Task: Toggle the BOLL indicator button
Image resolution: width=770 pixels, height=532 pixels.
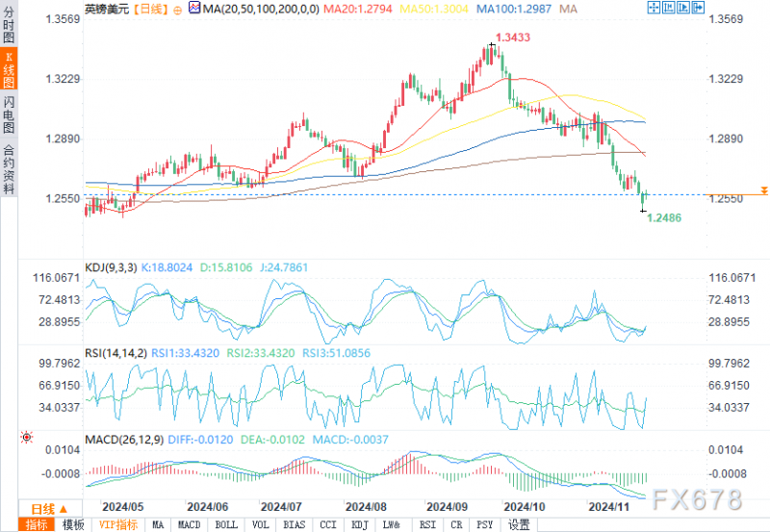Action: [x=226, y=524]
